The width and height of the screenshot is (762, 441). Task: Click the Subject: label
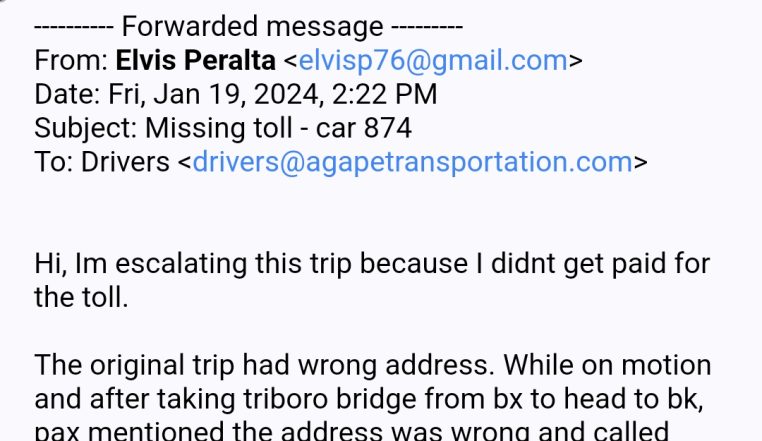click(x=86, y=129)
